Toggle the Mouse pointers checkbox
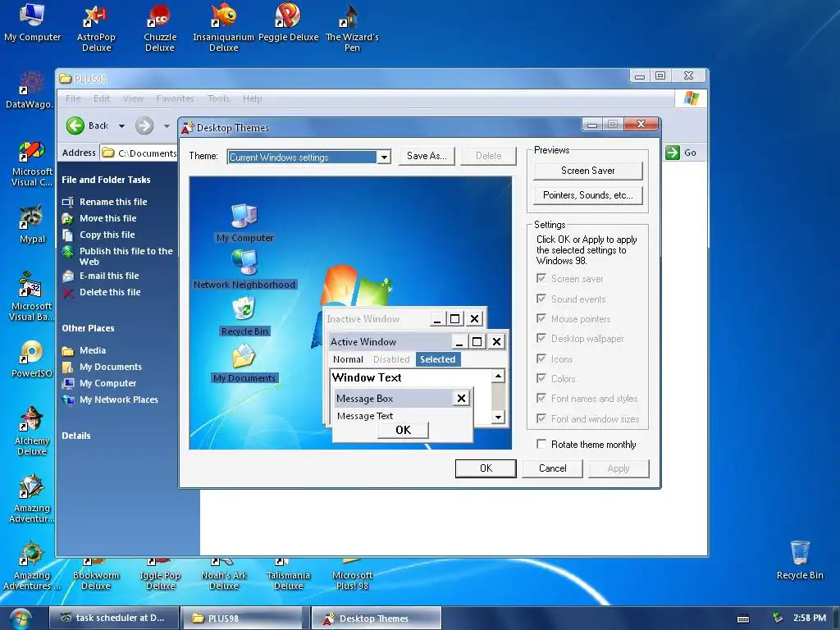840x630 pixels. click(x=541, y=318)
